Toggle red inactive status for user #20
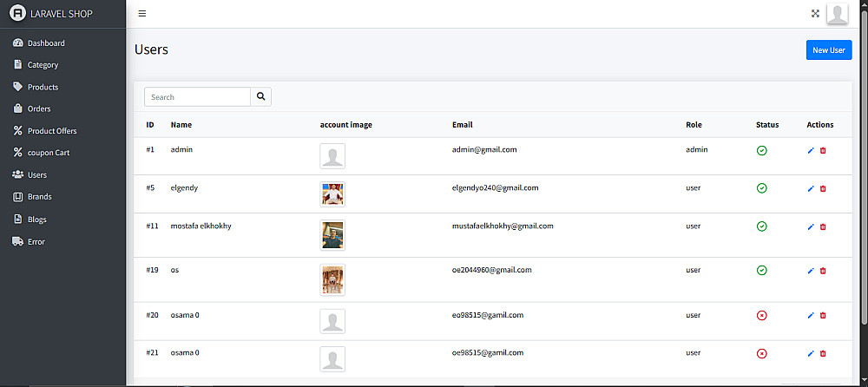The width and height of the screenshot is (868, 387). click(x=762, y=316)
